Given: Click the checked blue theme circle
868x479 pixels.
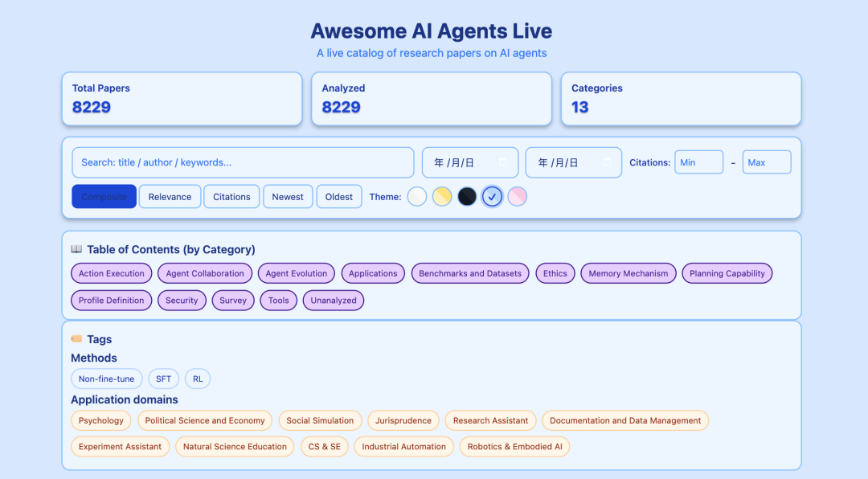Looking at the screenshot, I should (x=493, y=196).
